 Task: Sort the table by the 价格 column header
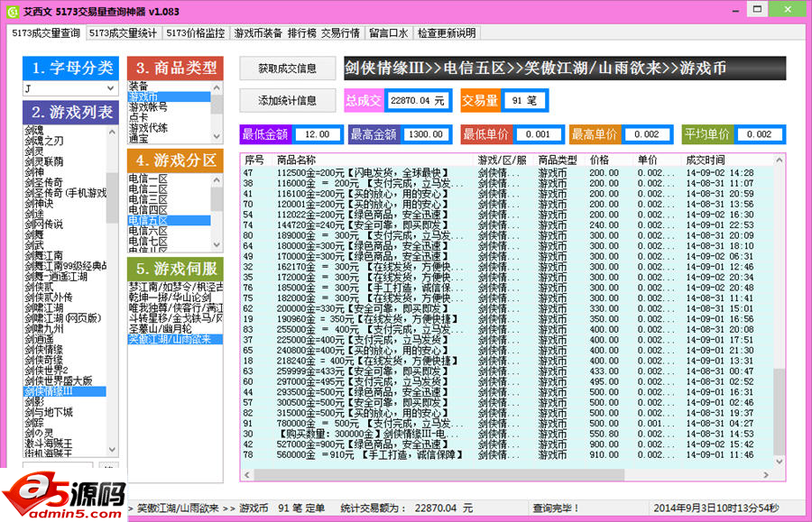click(x=600, y=160)
